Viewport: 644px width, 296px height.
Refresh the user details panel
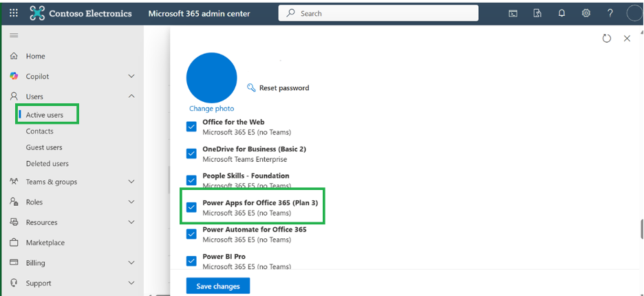coord(607,39)
